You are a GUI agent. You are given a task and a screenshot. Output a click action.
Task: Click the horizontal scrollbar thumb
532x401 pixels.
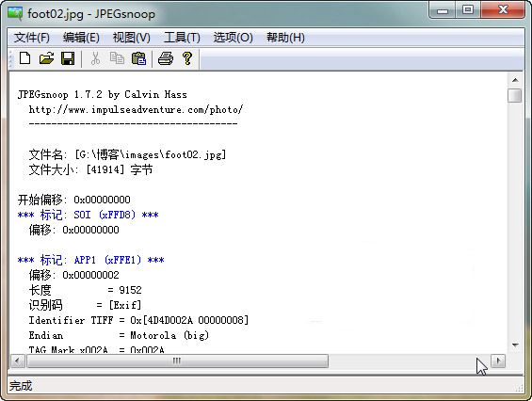[x=177, y=361]
